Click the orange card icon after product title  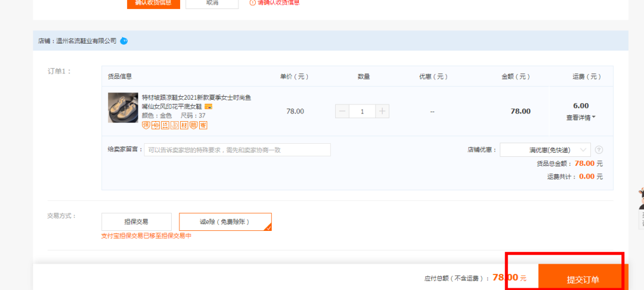click(x=208, y=106)
